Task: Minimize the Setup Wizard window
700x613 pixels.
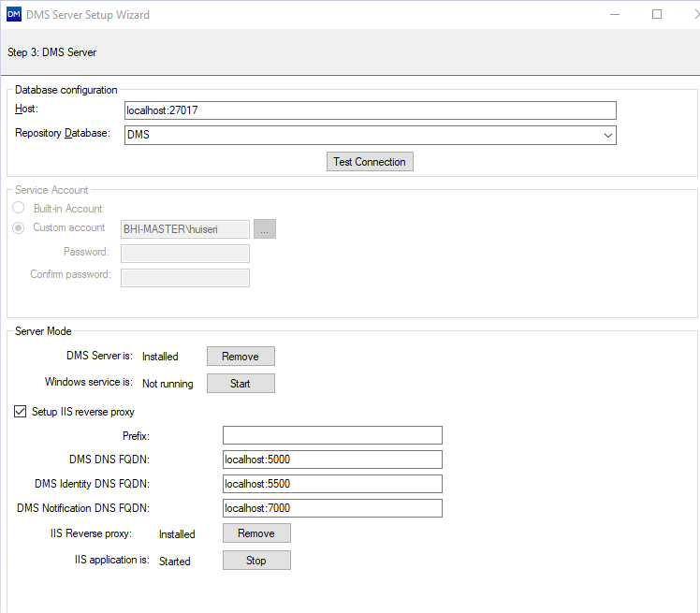Action: 614,14
